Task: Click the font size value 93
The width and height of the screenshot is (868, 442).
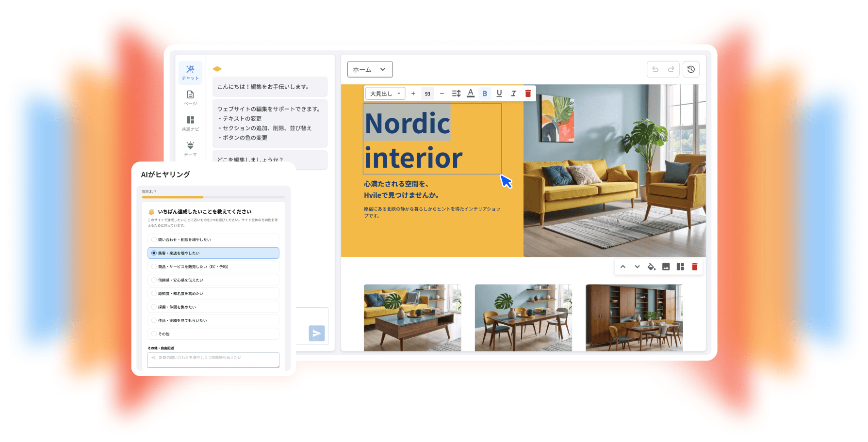Action: pos(427,94)
